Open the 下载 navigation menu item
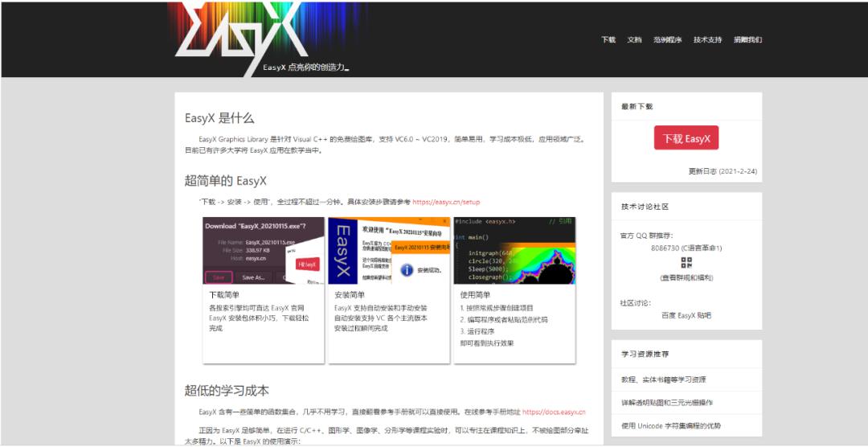 pos(608,40)
